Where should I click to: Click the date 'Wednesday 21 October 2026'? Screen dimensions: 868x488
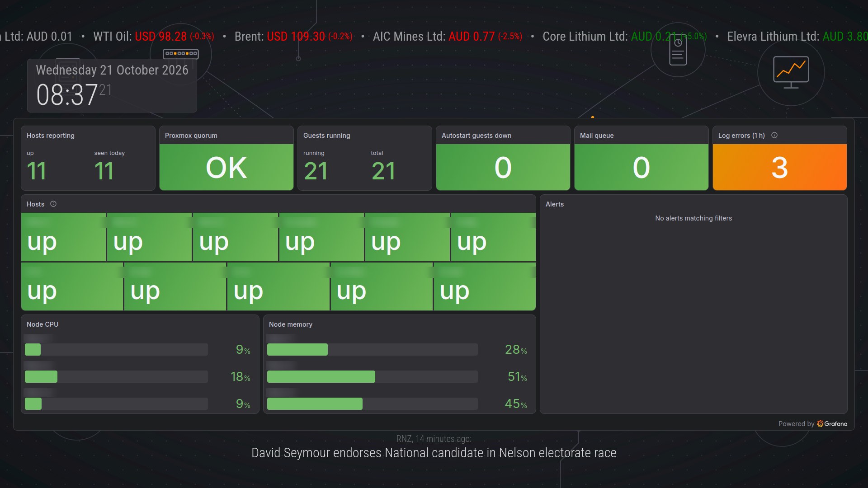112,70
